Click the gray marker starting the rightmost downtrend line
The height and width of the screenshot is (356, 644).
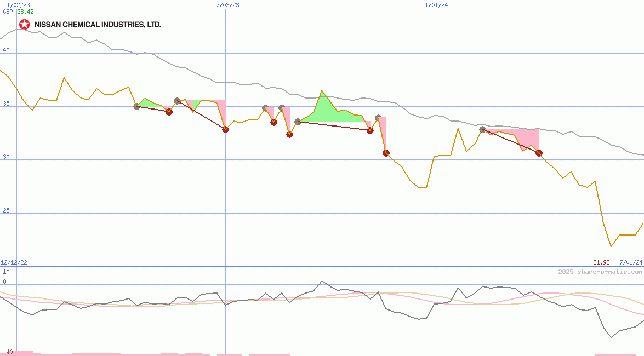[x=482, y=129]
